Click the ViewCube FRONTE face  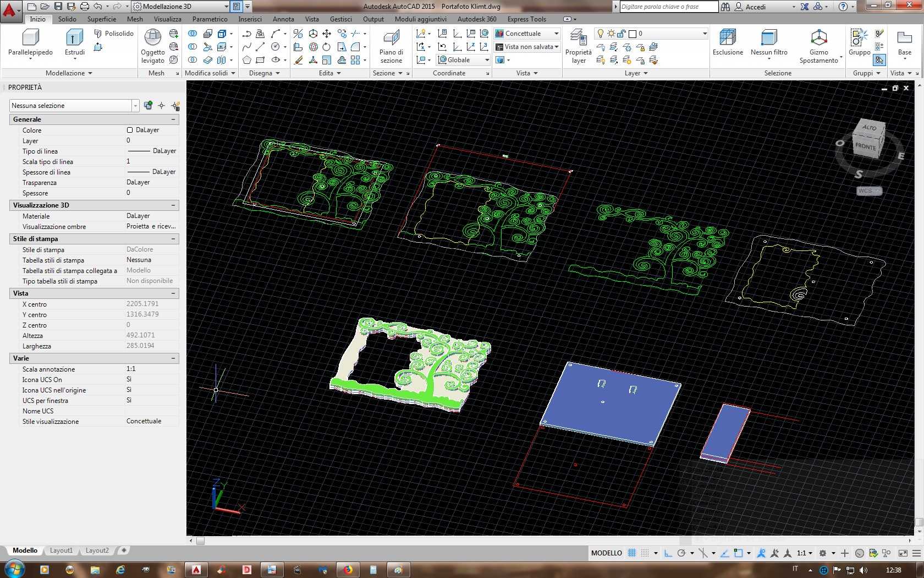865,146
